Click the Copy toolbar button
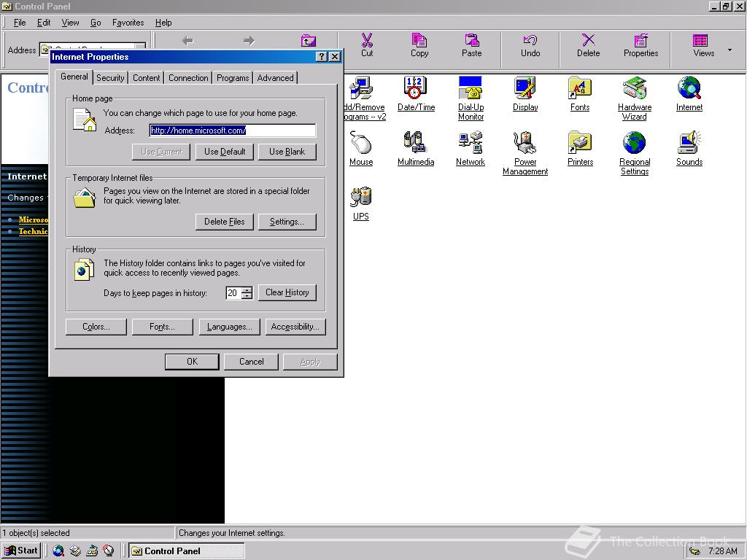This screenshot has height=560, width=747. 419,45
